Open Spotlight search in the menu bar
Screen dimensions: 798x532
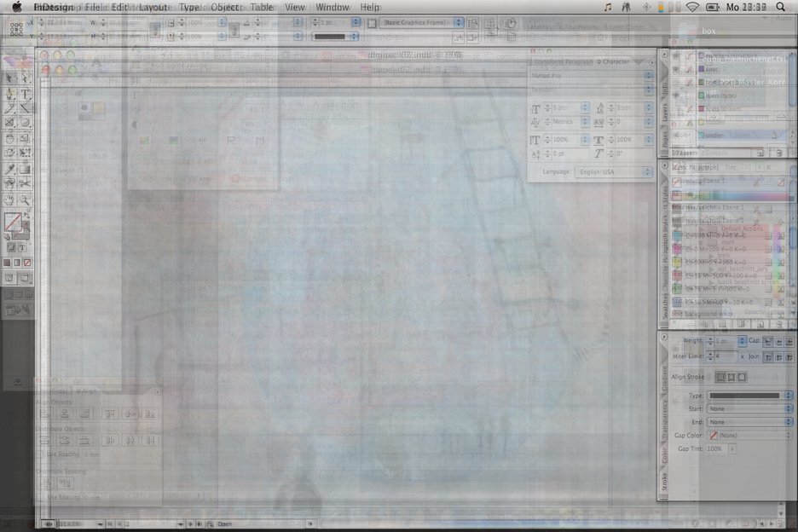[x=781, y=7]
